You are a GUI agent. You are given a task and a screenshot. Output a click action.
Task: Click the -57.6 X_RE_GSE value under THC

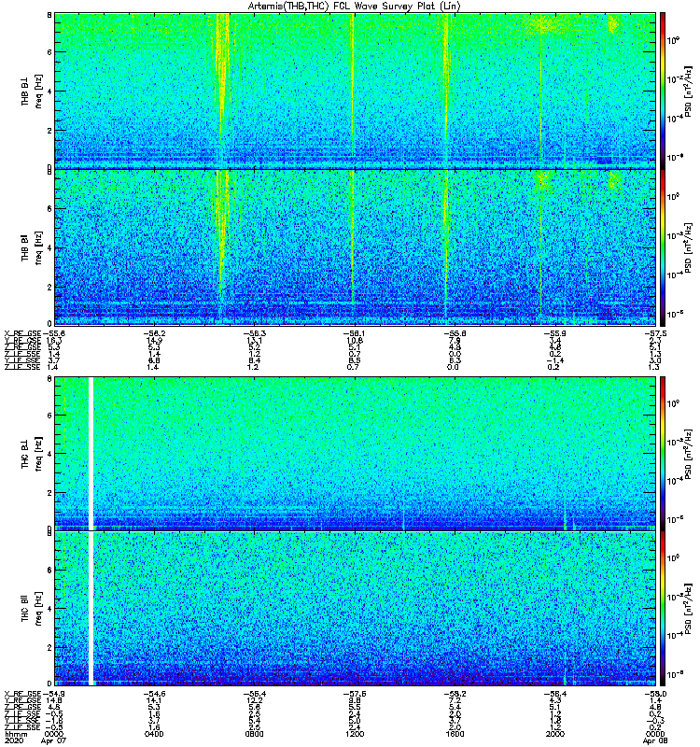point(355,694)
